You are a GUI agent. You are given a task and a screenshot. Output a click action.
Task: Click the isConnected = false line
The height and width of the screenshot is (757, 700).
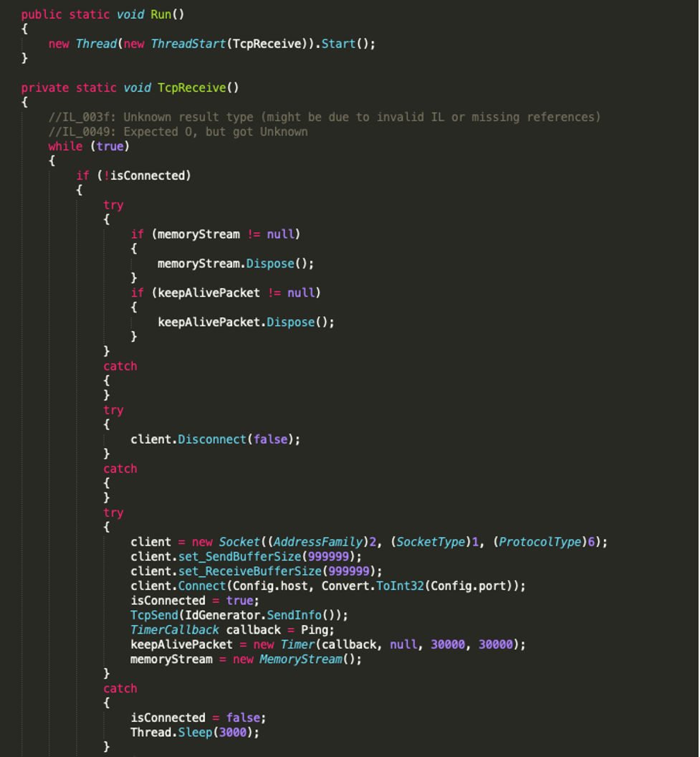pos(198,718)
